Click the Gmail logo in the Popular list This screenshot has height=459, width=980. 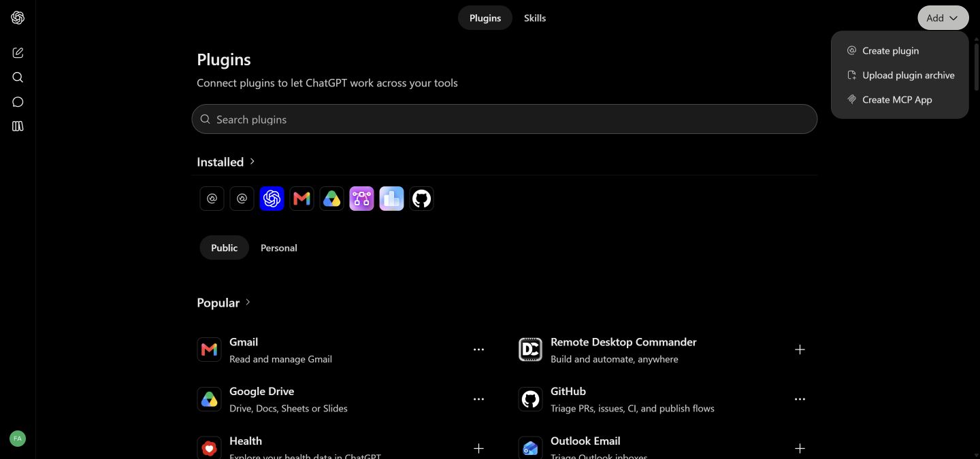(209, 350)
